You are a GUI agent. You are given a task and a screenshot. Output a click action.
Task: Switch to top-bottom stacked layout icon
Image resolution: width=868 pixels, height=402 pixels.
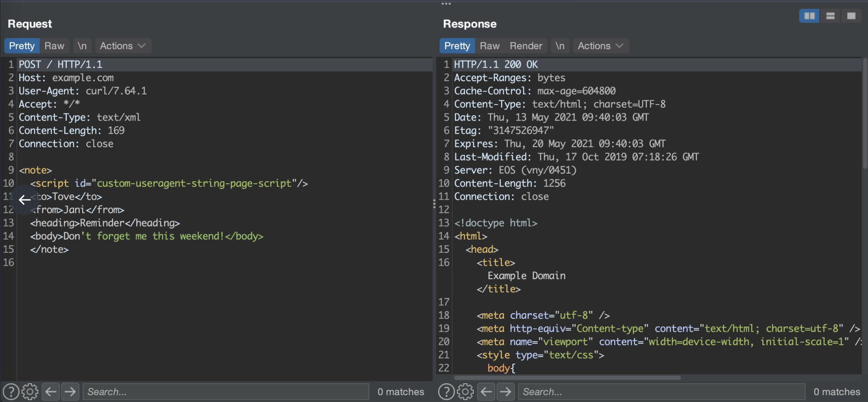830,16
